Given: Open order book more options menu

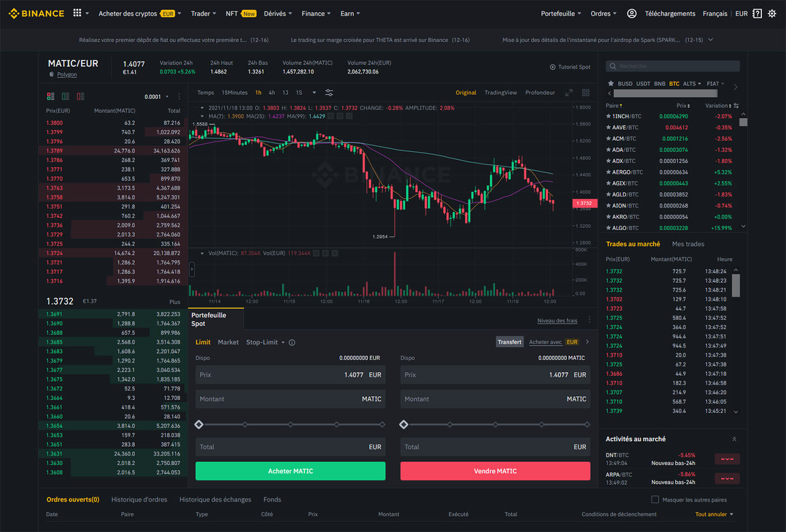Looking at the screenshot, I should (180, 97).
